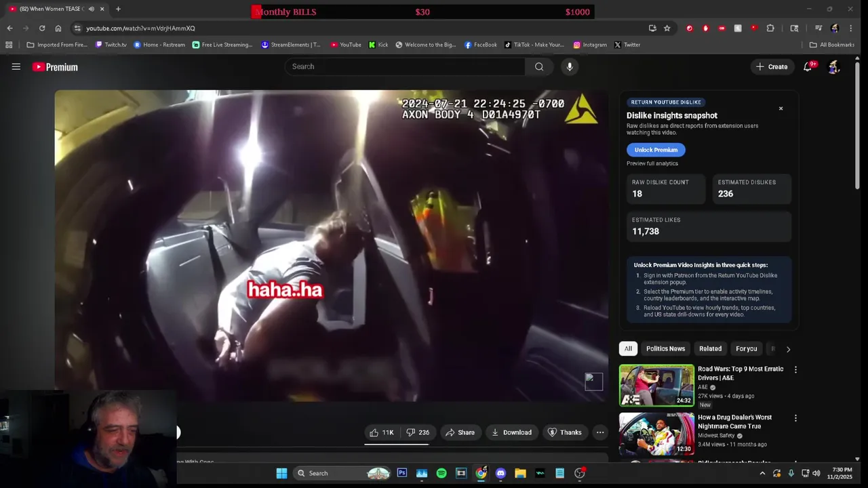868x488 pixels.
Task: Select the All filter chip
Action: pyautogui.click(x=628, y=348)
